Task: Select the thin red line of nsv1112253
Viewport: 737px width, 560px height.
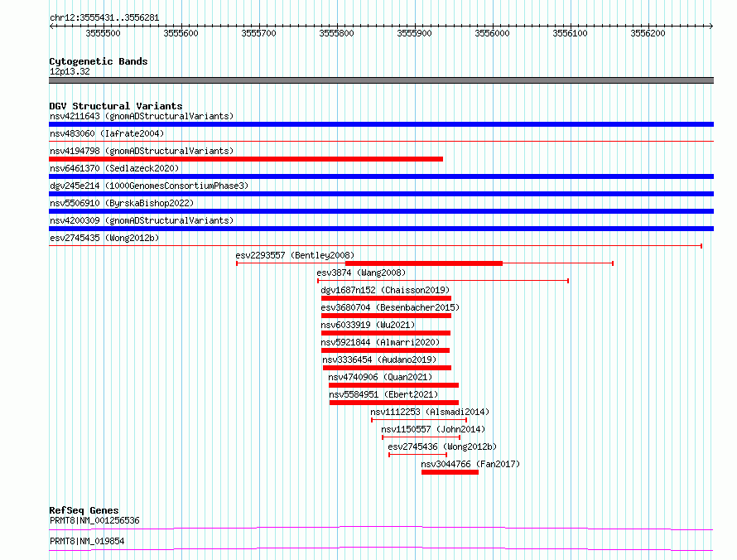Action: [x=419, y=420]
